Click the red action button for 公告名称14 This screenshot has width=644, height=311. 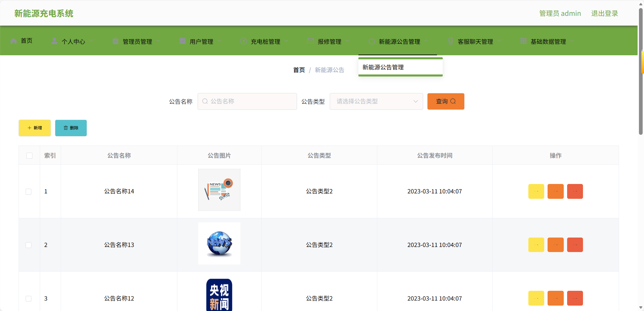(575, 191)
